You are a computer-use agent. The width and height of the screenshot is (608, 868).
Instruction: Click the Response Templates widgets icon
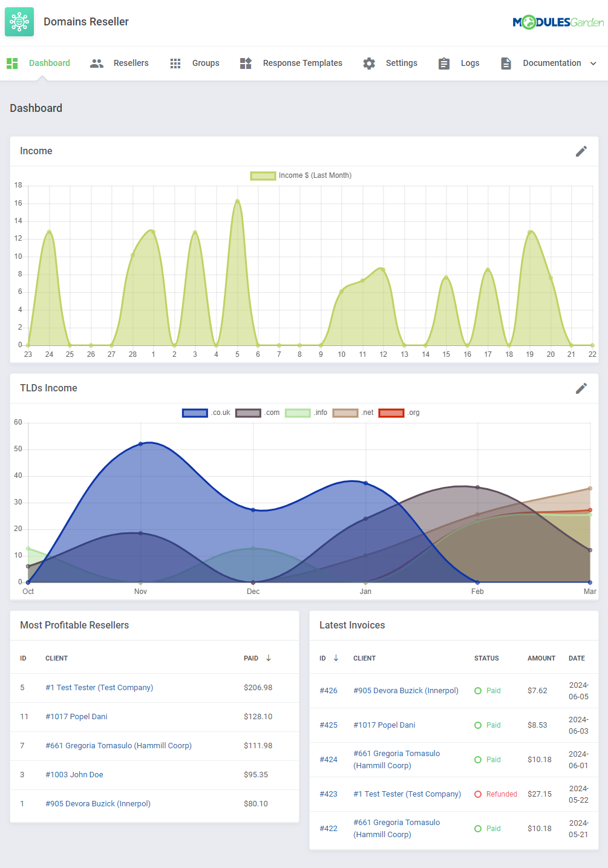pos(246,63)
